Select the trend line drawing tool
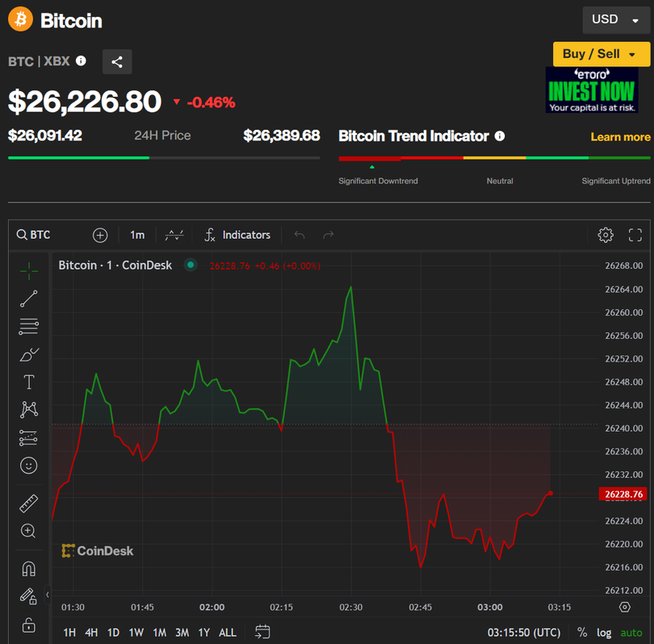The height and width of the screenshot is (644, 654). tap(29, 299)
